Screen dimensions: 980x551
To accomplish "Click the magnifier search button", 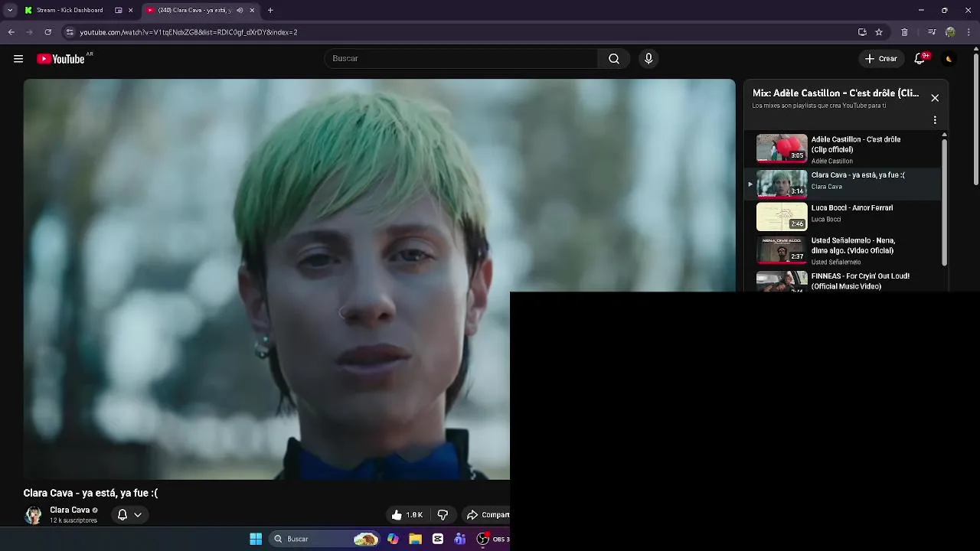I will [x=614, y=59].
